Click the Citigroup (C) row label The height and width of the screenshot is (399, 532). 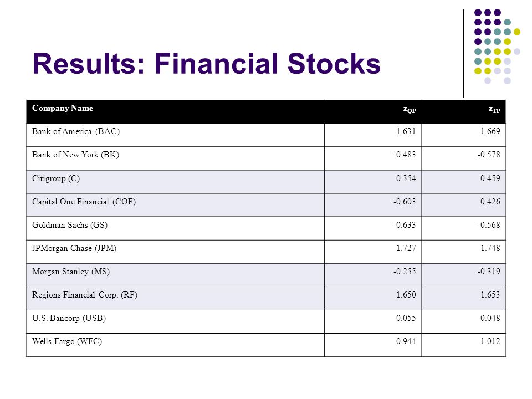pos(56,178)
